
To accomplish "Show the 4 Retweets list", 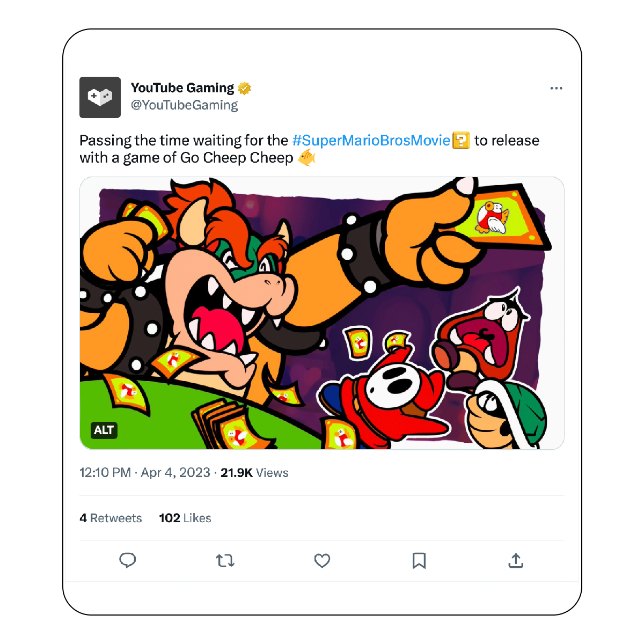I will pos(111,518).
